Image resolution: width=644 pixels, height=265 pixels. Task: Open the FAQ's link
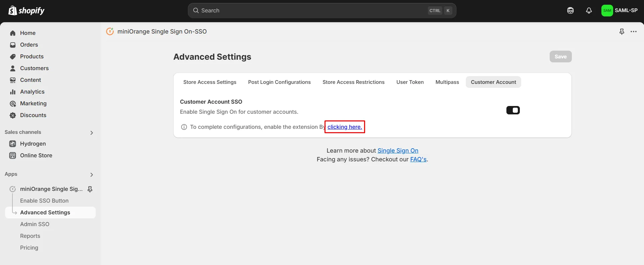click(418, 159)
